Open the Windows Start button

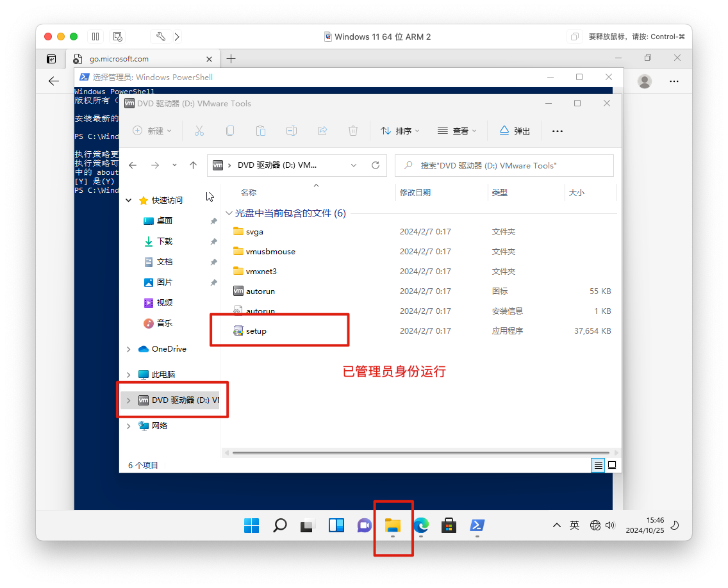pyautogui.click(x=252, y=526)
